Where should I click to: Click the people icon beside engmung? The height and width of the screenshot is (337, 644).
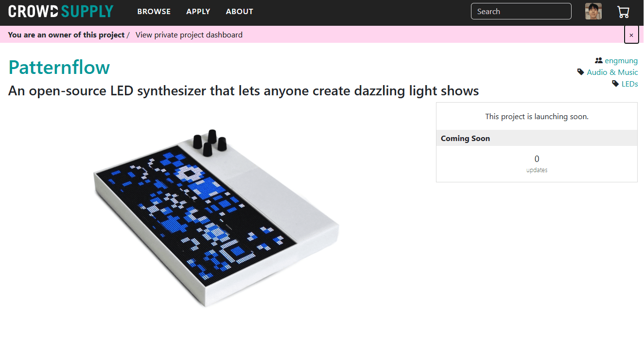click(x=599, y=61)
